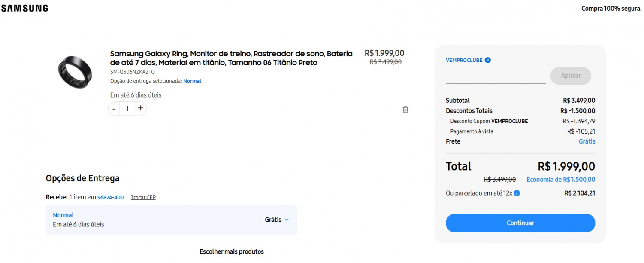The width and height of the screenshot is (644, 263).
Task: Click the Grátis shipping value in summary
Action: (x=587, y=141)
